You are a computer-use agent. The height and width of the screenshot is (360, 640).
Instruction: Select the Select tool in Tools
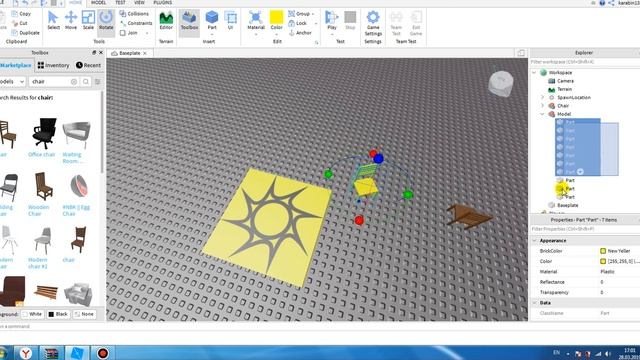[x=53, y=20]
